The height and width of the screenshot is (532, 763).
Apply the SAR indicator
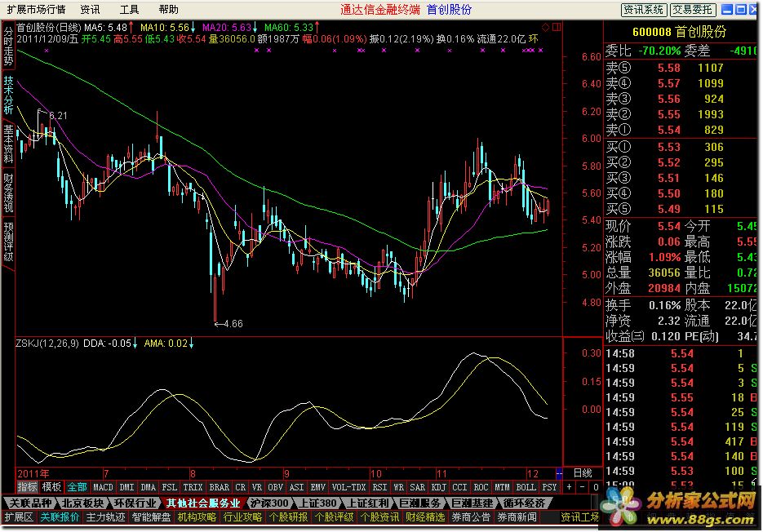(x=417, y=487)
